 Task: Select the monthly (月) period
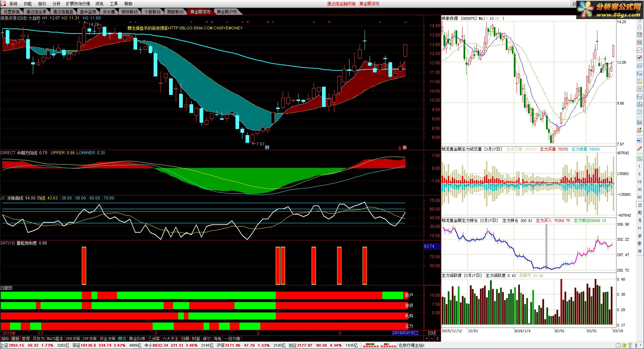[639, 221]
